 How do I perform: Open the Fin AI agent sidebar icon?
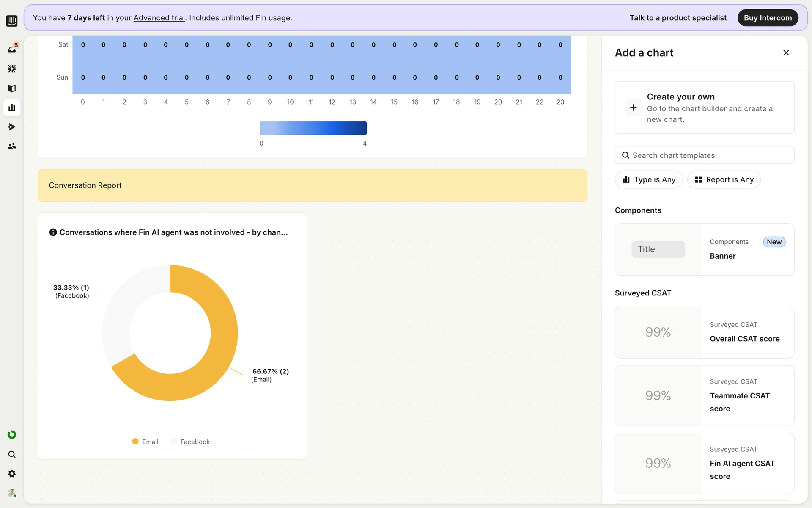[12, 69]
